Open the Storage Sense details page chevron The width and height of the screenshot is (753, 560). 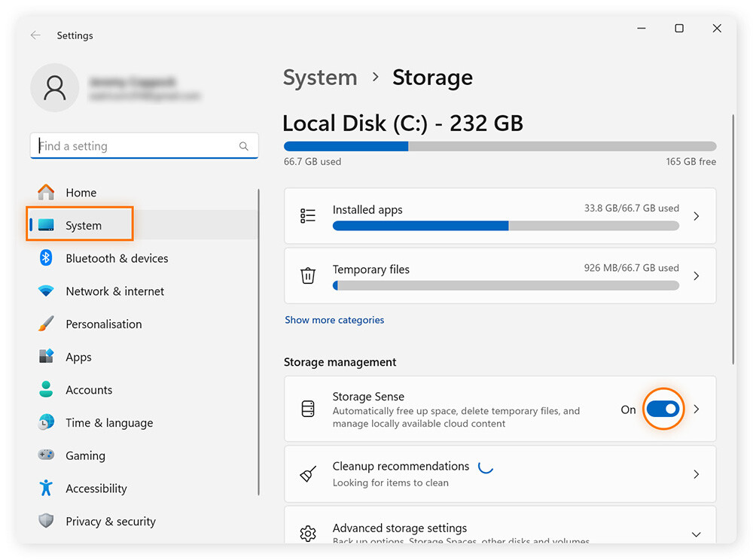(696, 409)
